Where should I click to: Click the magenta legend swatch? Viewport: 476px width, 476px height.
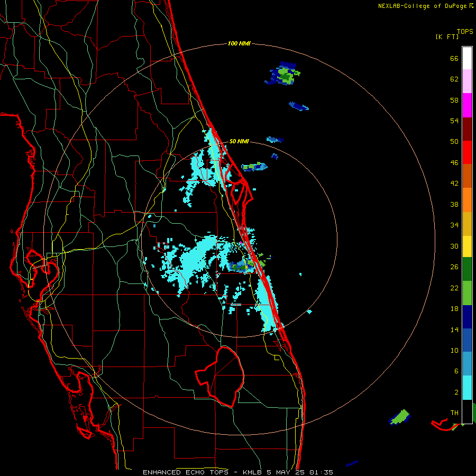pos(467,105)
